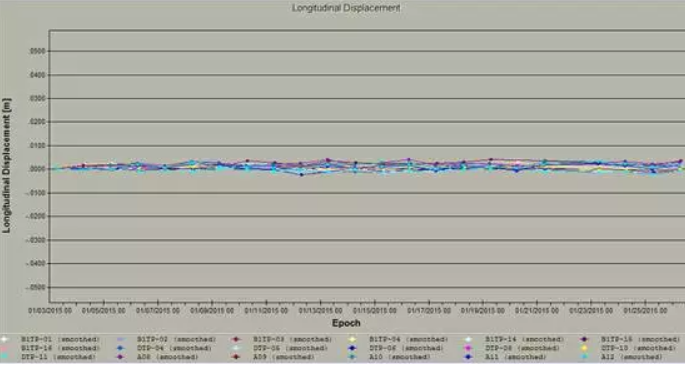Select the DTP-10 (smoothed) legend entry
The width and height of the screenshot is (685, 366).
click(x=638, y=348)
